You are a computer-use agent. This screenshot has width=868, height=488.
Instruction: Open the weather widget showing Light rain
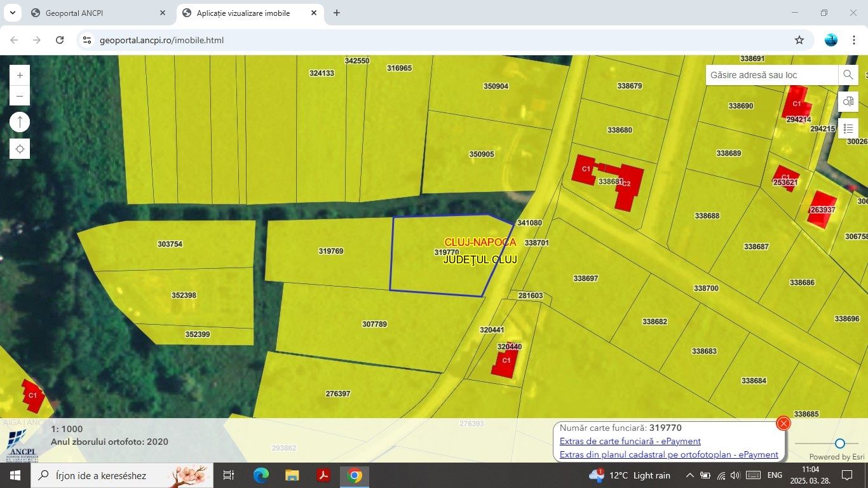pyautogui.click(x=630, y=475)
